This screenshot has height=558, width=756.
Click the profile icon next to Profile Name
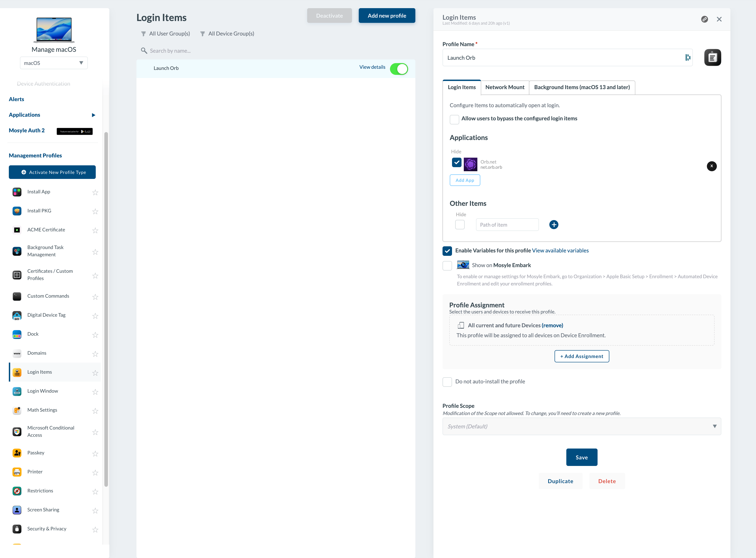712,57
